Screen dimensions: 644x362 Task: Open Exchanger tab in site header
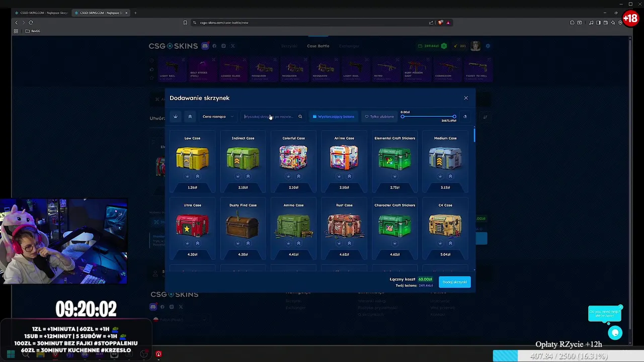pos(349,46)
